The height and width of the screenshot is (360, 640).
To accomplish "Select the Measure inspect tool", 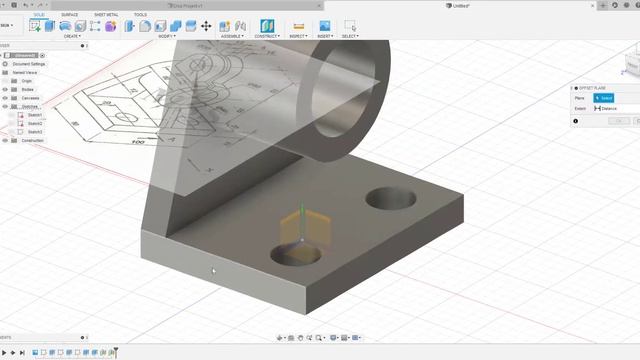I will (x=298, y=26).
